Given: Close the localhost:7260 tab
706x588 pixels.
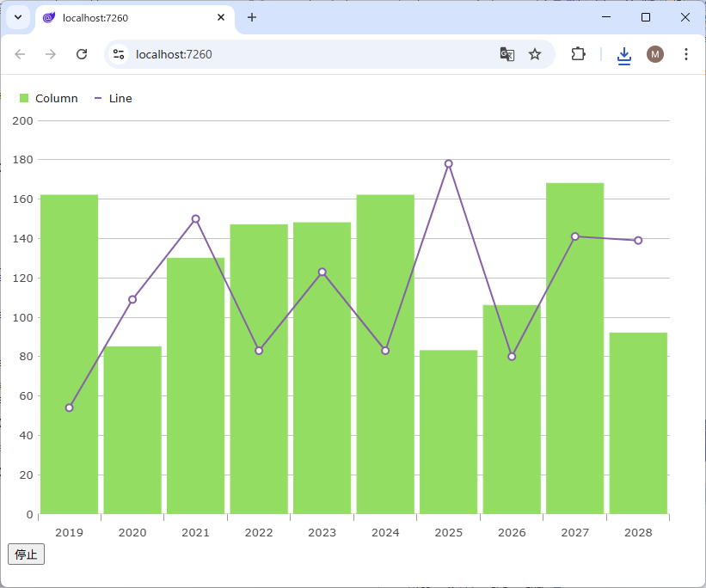Looking at the screenshot, I should pyautogui.click(x=221, y=17).
